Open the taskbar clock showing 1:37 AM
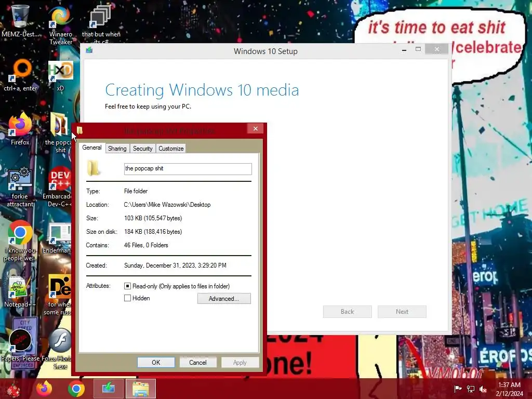 [509, 389]
